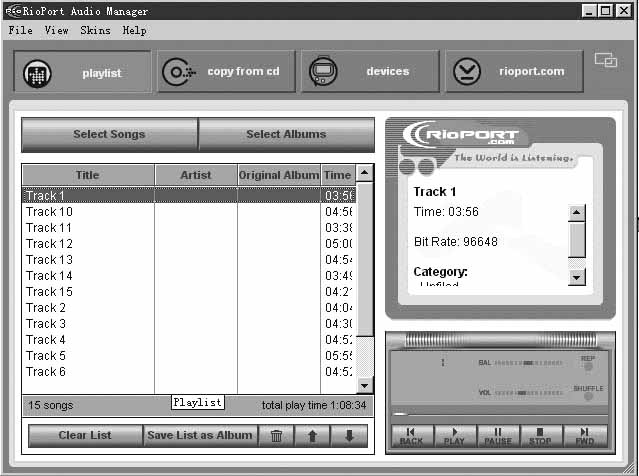Open the Skins menu
Screen dimensions: 639x476
click(95, 31)
